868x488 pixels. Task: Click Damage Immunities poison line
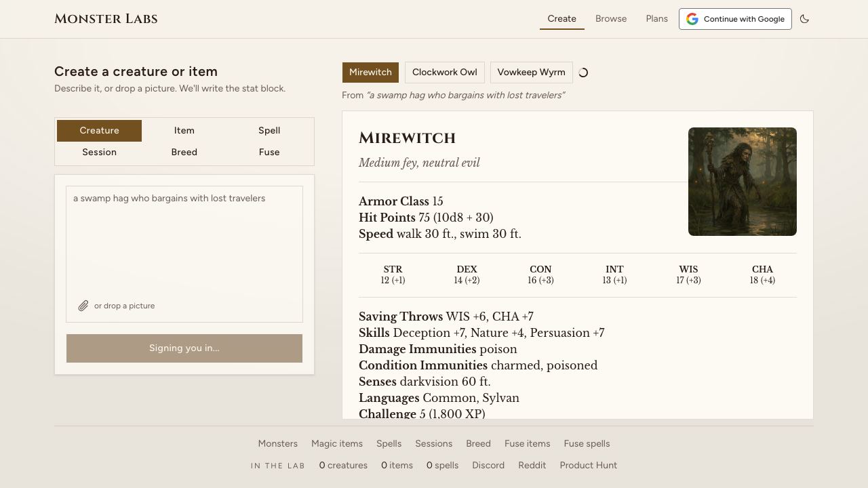tap(438, 349)
